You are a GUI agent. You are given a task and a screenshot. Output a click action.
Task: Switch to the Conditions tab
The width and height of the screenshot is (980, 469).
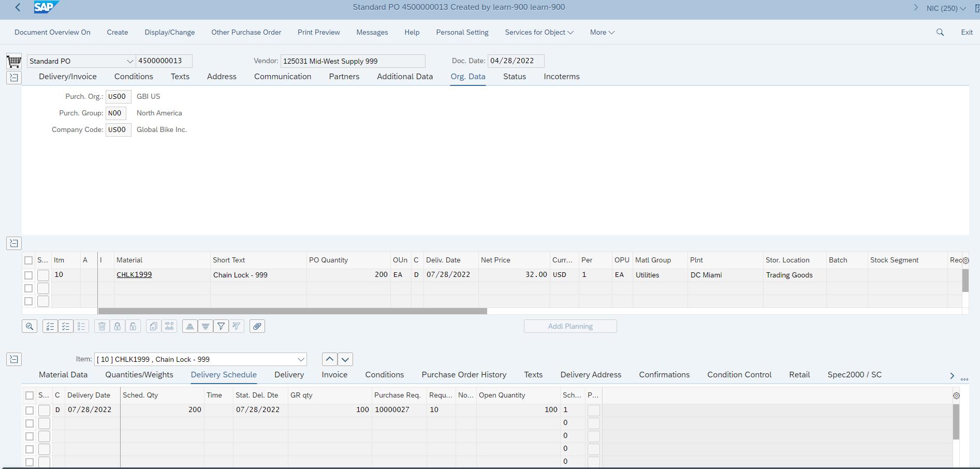[133, 76]
